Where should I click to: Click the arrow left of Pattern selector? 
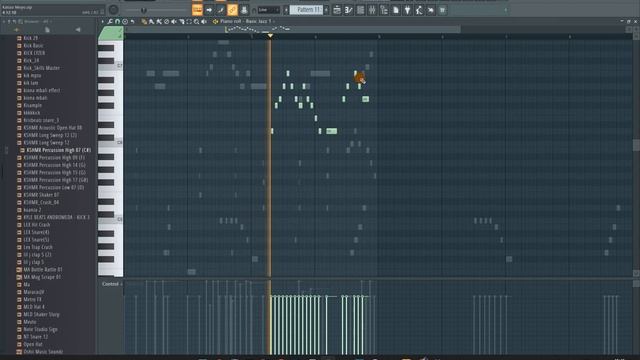coord(286,10)
